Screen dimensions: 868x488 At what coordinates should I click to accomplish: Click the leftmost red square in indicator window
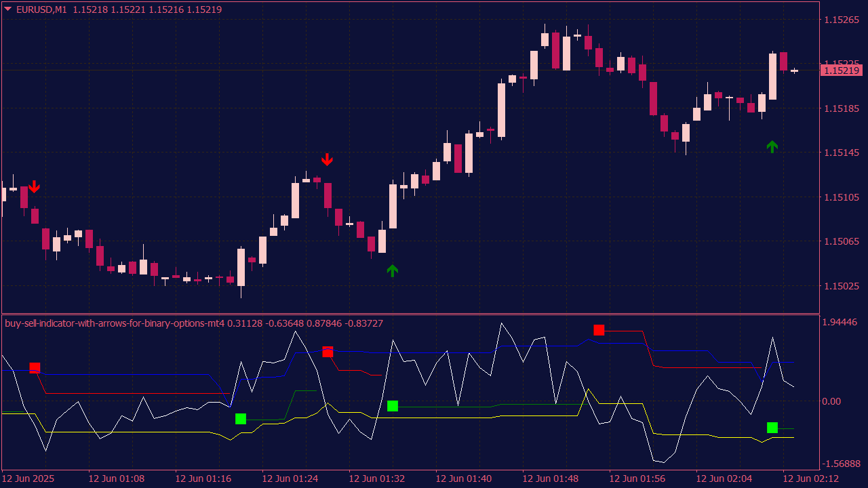click(x=35, y=368)
